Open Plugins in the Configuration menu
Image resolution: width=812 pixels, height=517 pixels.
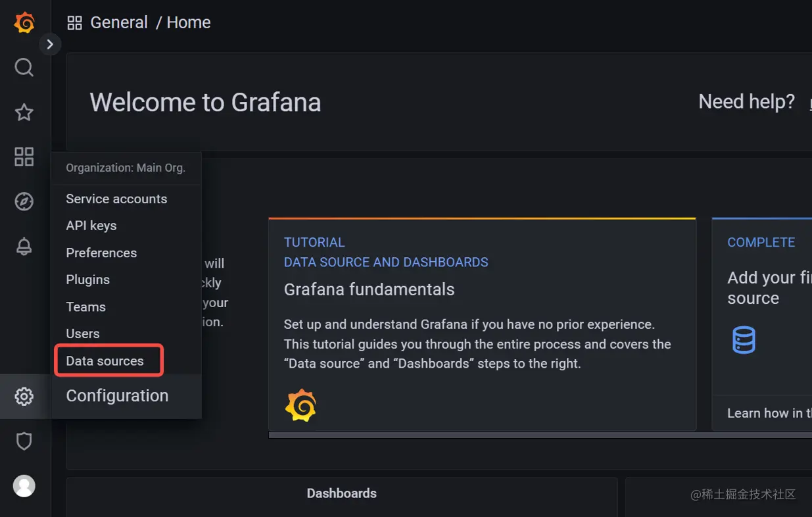click(88, 280)
